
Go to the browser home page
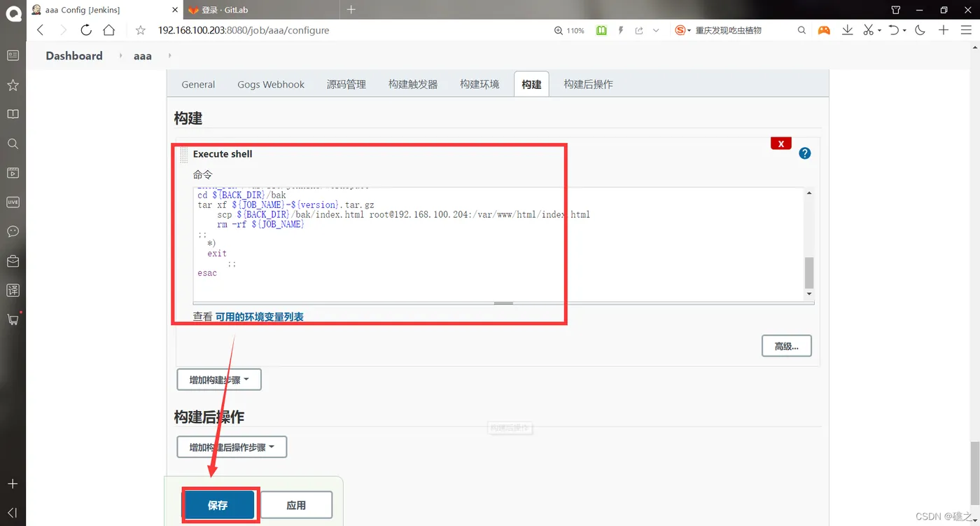pyautogui.click(x=108, y=30)
